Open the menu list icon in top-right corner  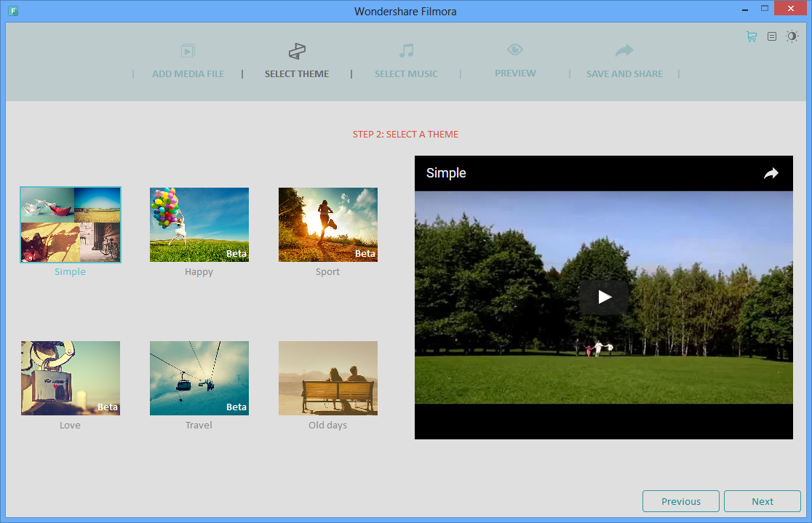coord(771,36)
